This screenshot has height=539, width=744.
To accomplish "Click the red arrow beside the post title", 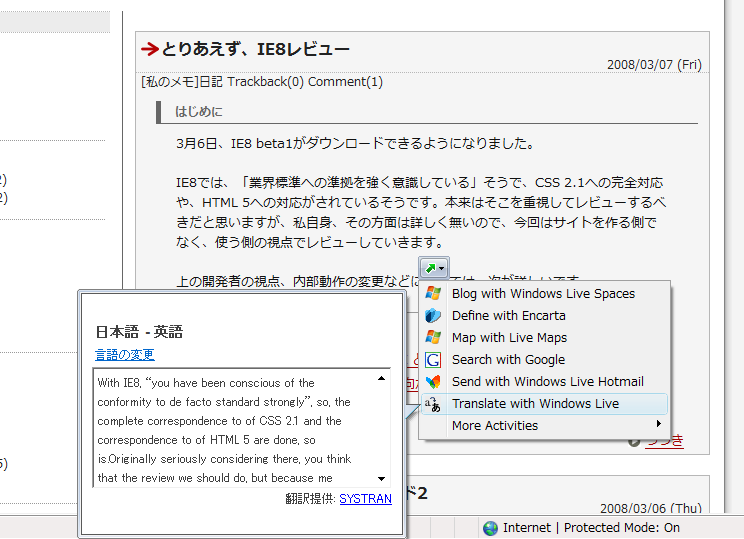I will [150, 49].
